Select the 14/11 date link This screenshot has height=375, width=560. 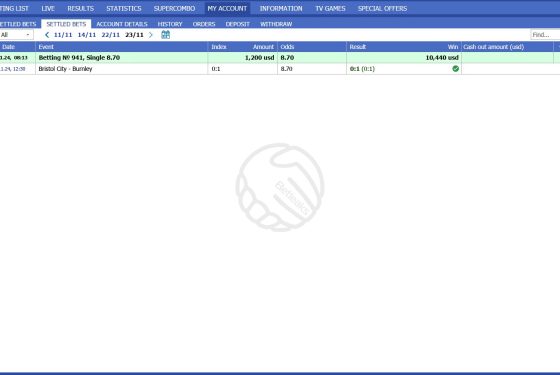[x=87, y=35]
